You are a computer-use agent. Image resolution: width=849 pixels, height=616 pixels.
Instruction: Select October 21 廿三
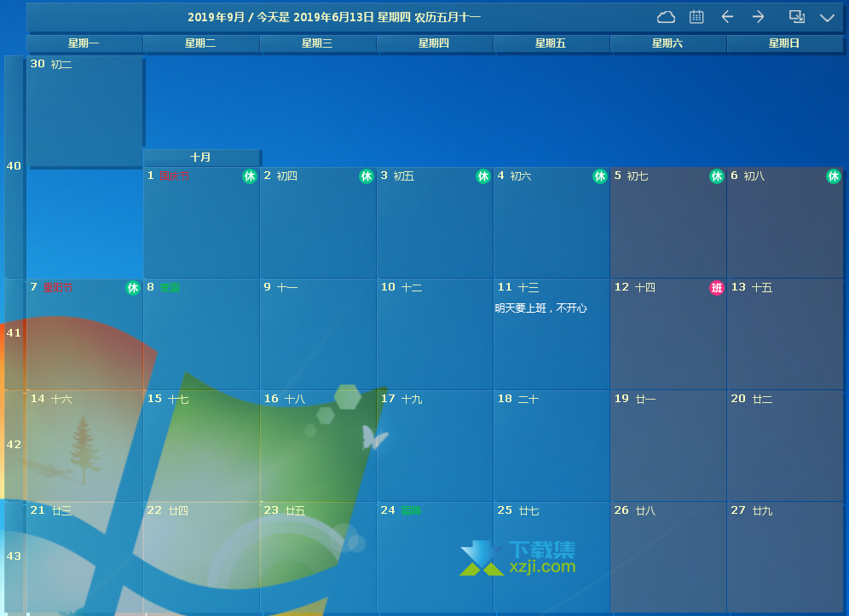coord(85,557)
